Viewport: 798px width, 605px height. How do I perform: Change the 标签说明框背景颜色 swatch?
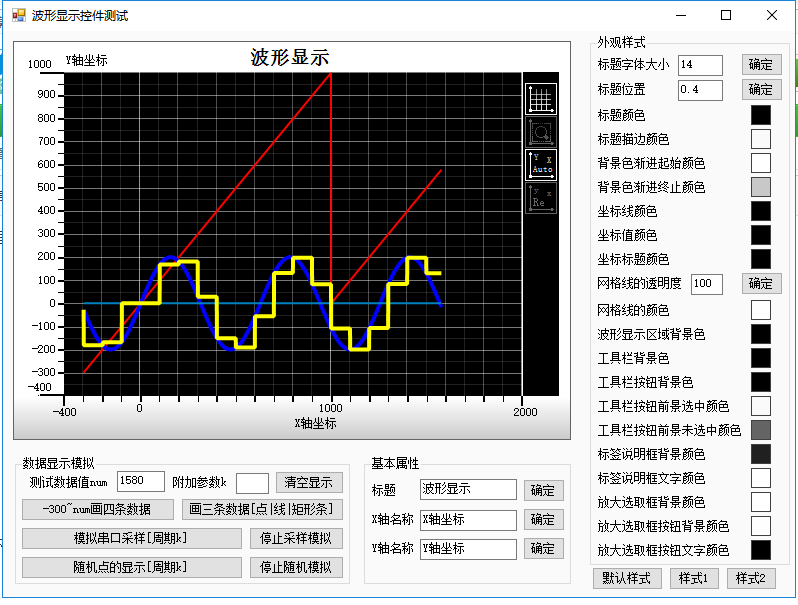coord(761,454)
